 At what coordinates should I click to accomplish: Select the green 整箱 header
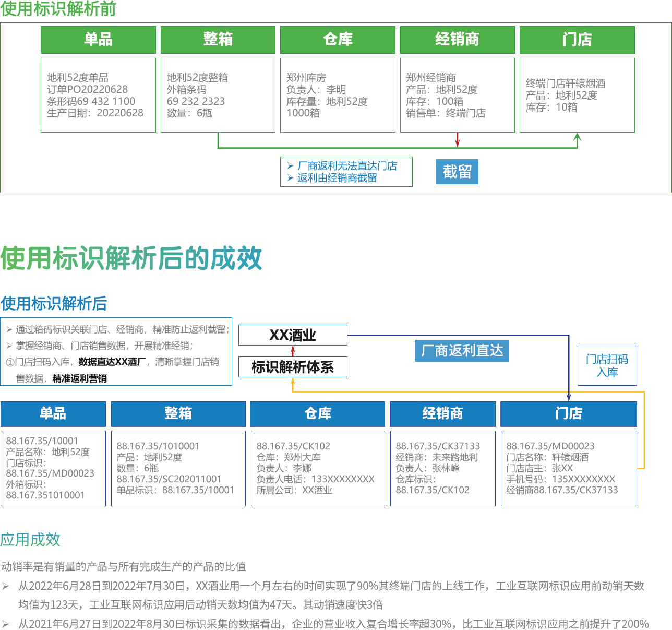coord(218,40)
